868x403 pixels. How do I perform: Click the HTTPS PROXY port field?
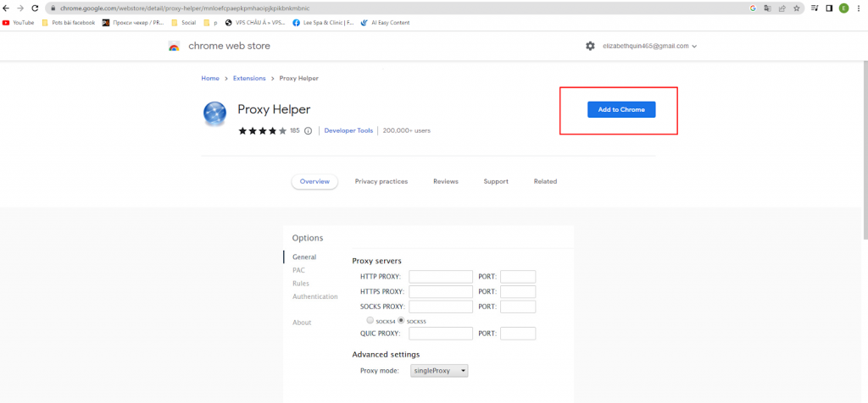(x=518, y=291)
